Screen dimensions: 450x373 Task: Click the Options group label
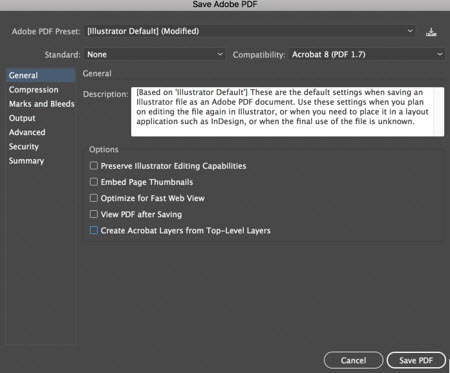click(104, 149)
